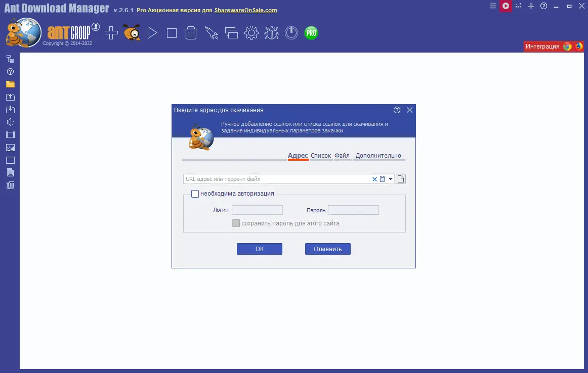Viewport: 588px width, 373px height.
Task: Open settings with the gear icon
Action: click(x=251, y=32)
